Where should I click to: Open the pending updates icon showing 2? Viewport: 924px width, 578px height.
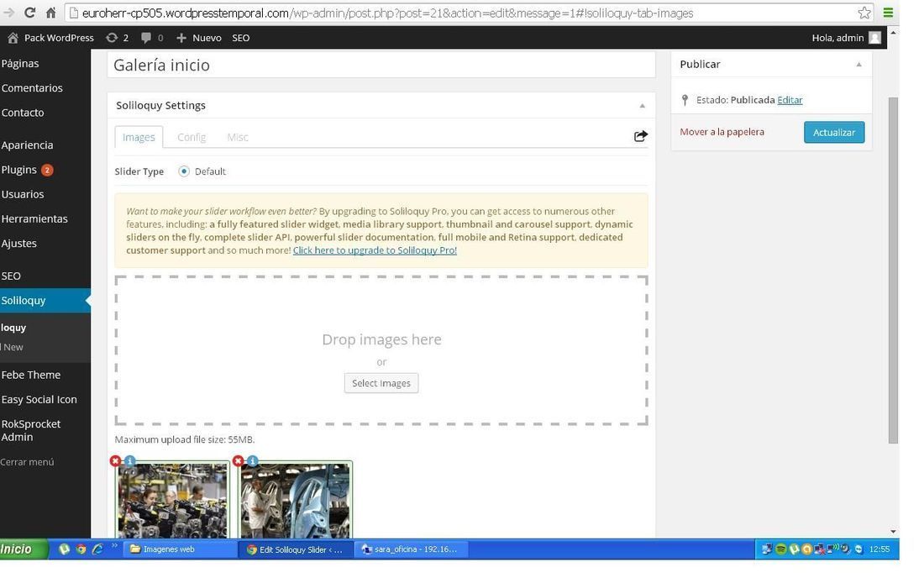(117, 38)
